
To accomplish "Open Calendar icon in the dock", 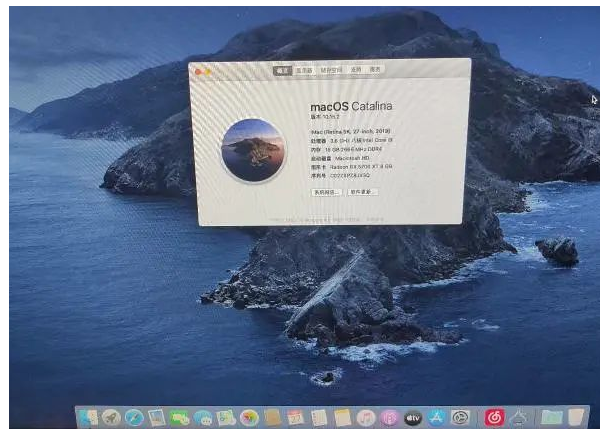I will [296, 417].
